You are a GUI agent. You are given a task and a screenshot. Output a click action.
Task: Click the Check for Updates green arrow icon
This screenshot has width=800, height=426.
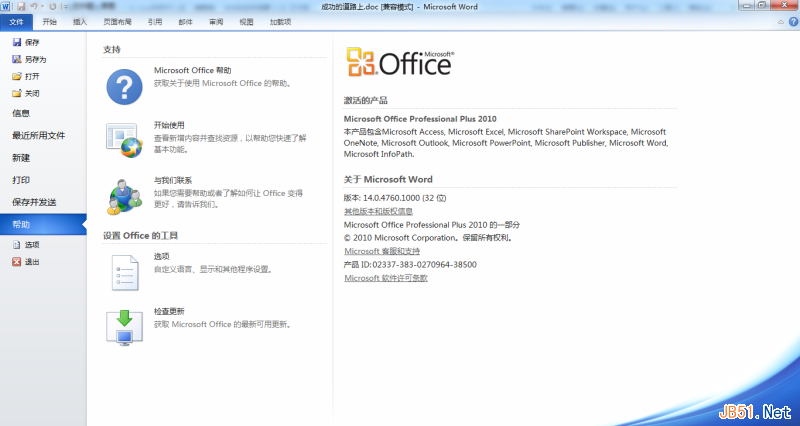pyautogui.click(x=124, y=327)
